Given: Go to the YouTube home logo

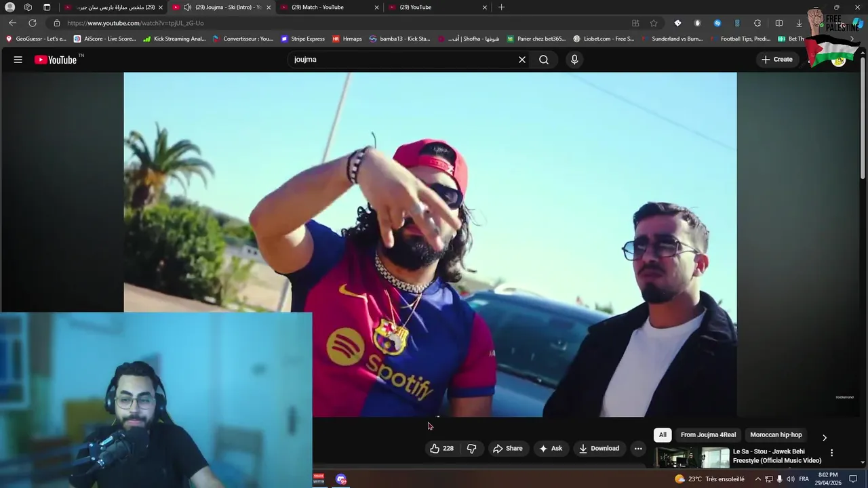Looking at the screenshot, I should tap(56, 60).
